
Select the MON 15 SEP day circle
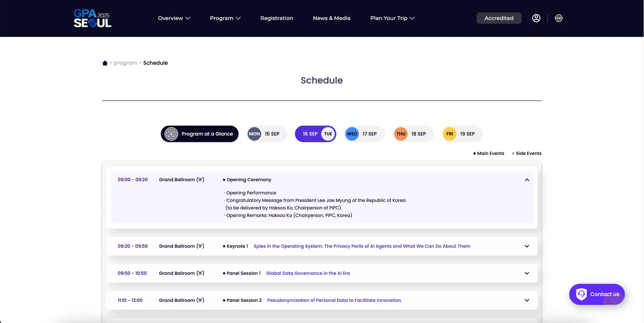point(254,134)
